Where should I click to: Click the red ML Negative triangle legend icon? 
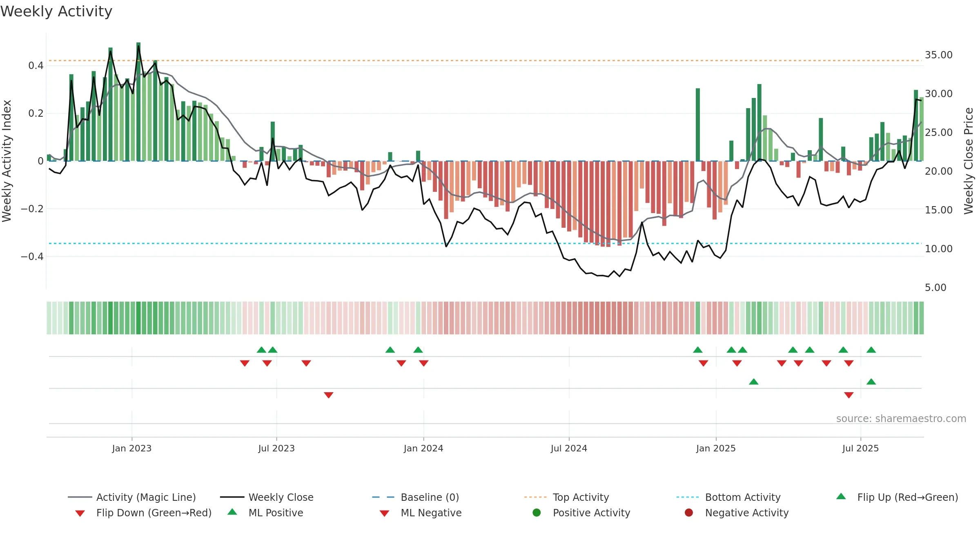(384, 513)
